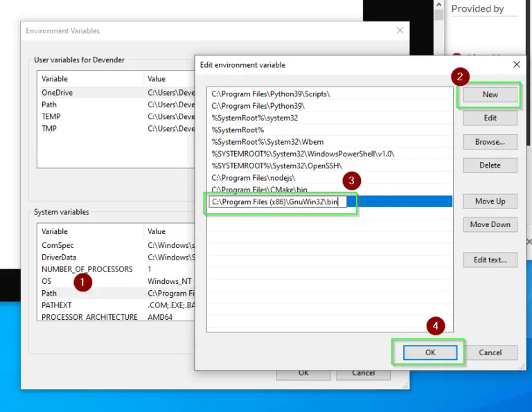Select the OneDrive user variable row
Image resolution: width=532 pixels, height=412 pixels.
(116, 93)
